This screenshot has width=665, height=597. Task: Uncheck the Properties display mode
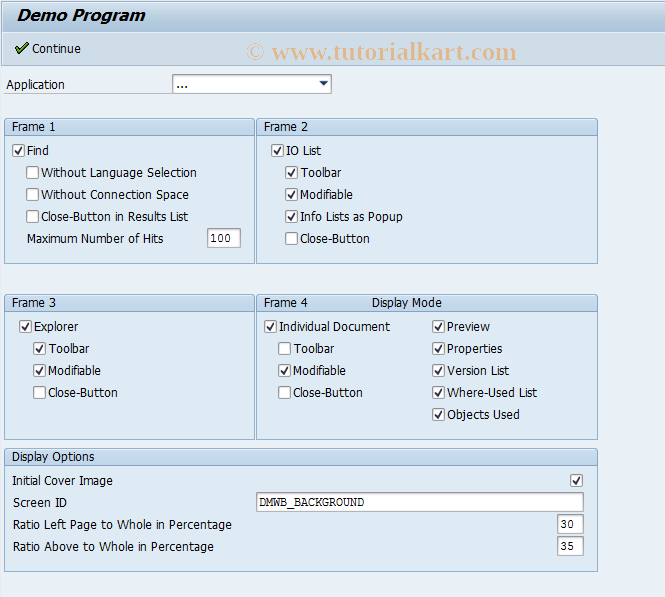(x=439, y=349)
